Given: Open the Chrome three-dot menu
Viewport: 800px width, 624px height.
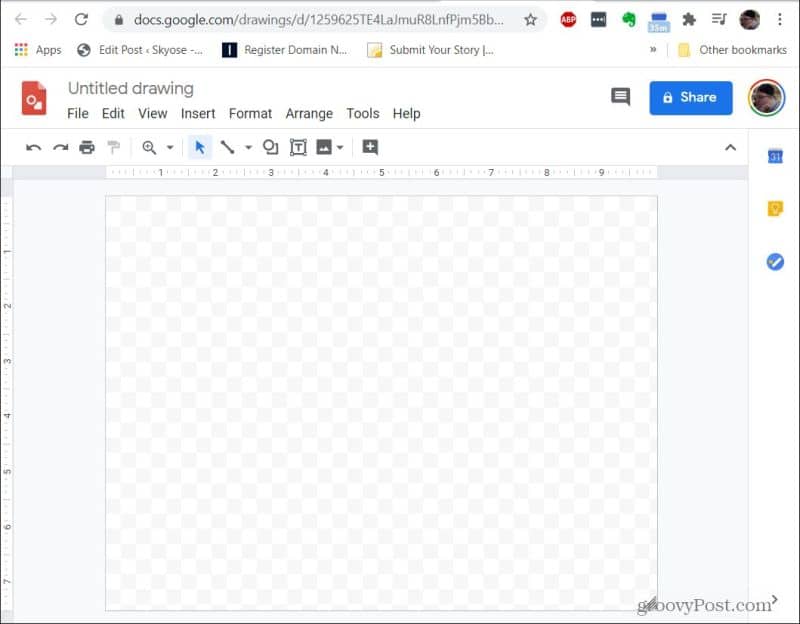Looking at the screenshot, I should tap(780, 19).
